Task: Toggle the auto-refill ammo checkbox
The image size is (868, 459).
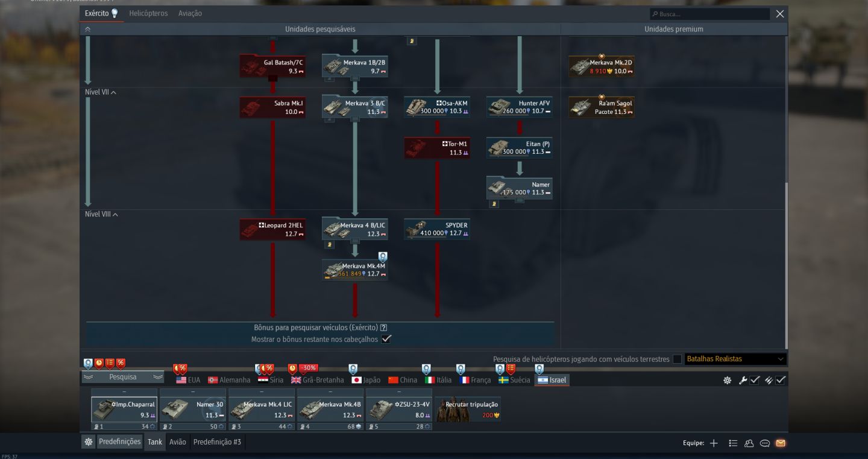Action: (781, 381)
